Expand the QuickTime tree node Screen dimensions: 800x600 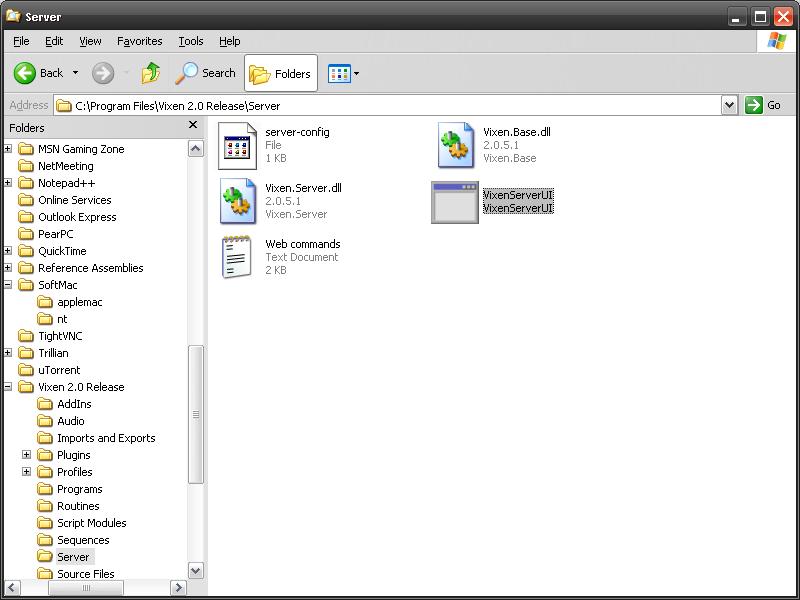coord(8,251)
